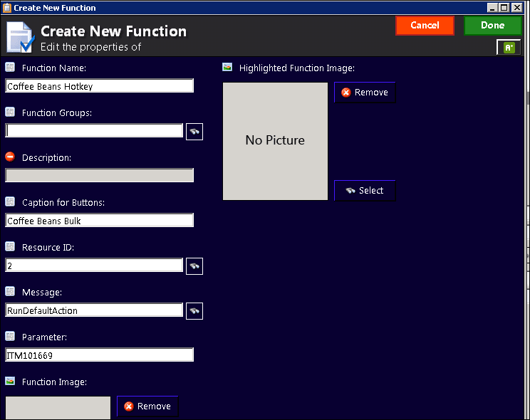Image resolution: width=530 pixels, height=420 pixels.
Task: Open Resource ID lookup binoculars icon
Action: [194, 266]
